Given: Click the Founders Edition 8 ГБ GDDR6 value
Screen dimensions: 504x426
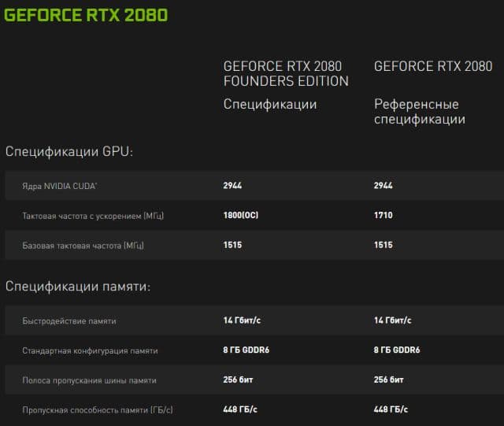Looking at the screenshot, I should [x=246, y=350].
